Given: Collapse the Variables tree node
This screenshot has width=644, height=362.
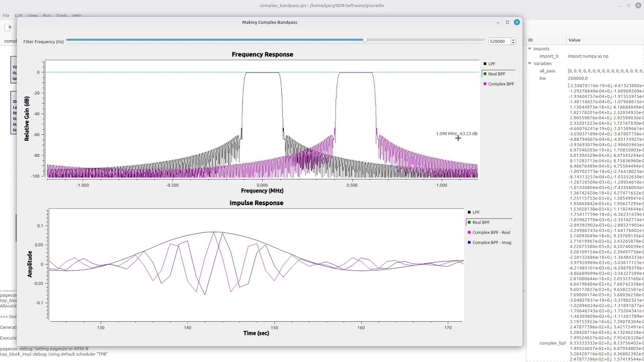Looking at the screenshot, I should pyautogui.click(x=530, y=63).
